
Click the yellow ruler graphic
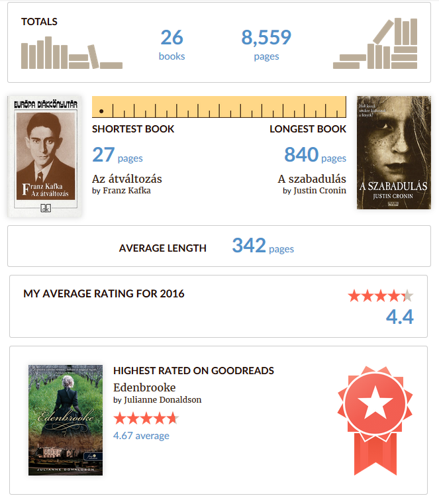point(219,107)
